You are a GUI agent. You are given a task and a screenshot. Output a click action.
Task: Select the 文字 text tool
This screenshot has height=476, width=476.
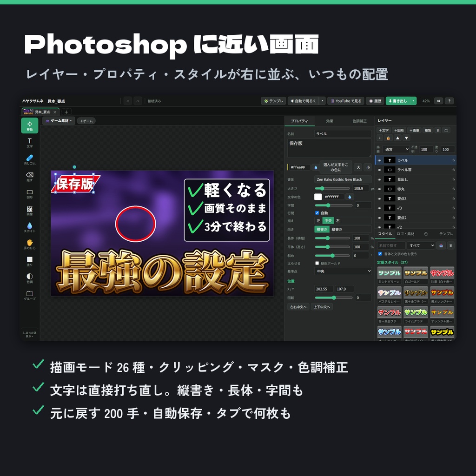pyautogui.click(x=29, y=143)
